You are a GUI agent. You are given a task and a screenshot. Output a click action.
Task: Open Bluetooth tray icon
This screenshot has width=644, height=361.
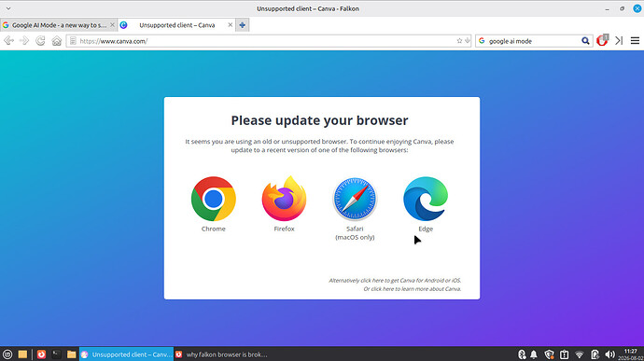click(x=522, y=354)
